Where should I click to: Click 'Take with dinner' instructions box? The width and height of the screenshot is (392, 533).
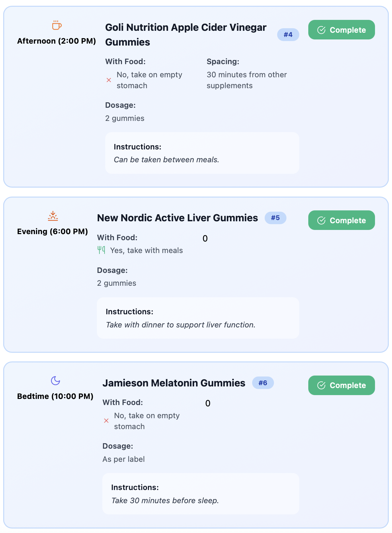[198, 318]
